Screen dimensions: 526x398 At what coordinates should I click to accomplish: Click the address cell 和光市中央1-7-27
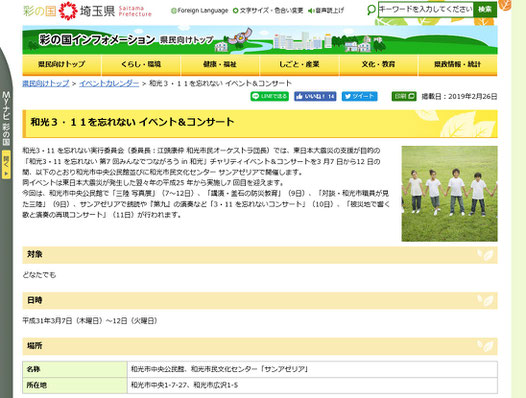[x=312, y=385]
